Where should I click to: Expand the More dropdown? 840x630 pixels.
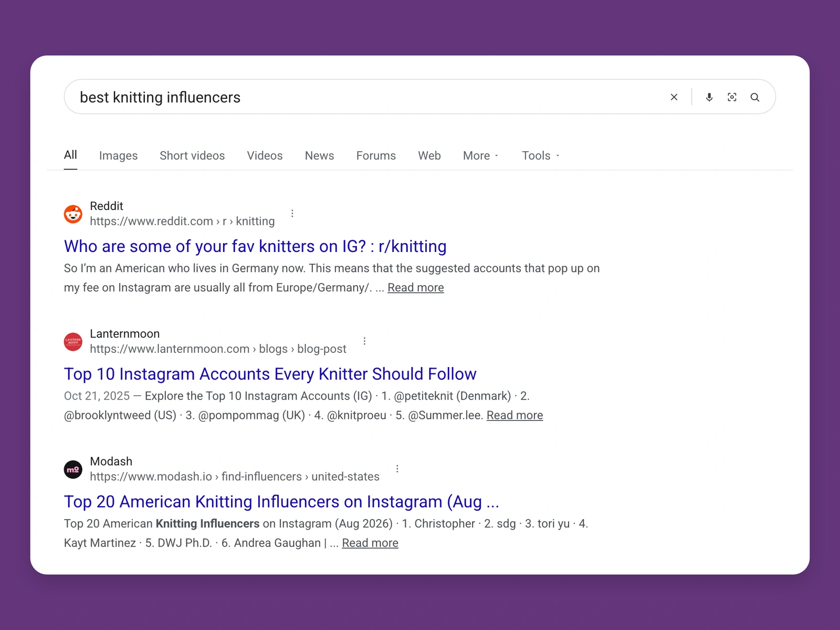coord(480,155)
